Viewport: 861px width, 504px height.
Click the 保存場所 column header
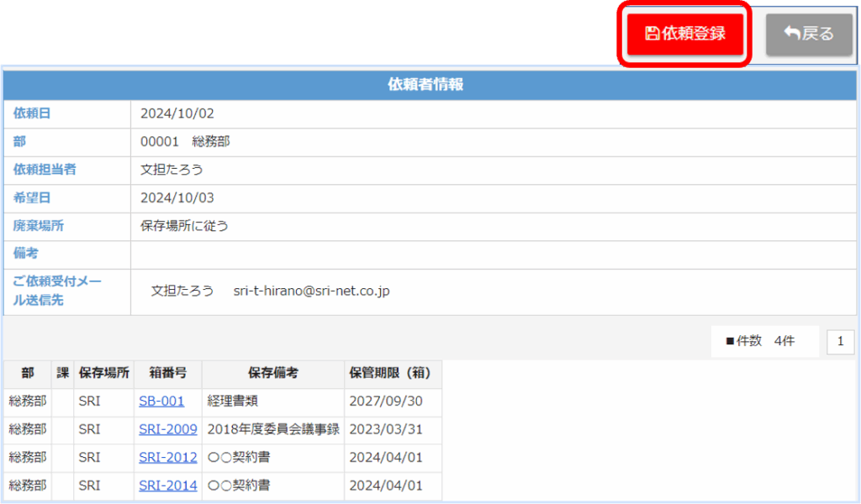103,374
